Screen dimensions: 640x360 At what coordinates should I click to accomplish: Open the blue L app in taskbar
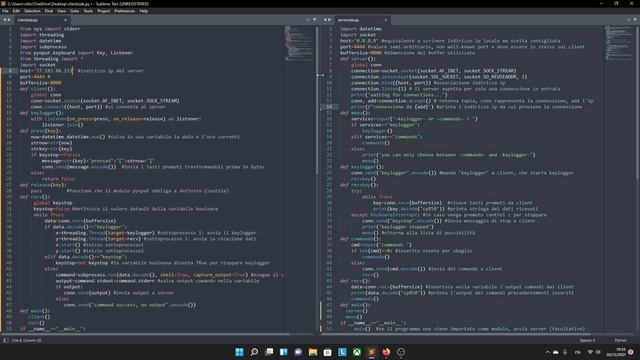click(342, 352)
